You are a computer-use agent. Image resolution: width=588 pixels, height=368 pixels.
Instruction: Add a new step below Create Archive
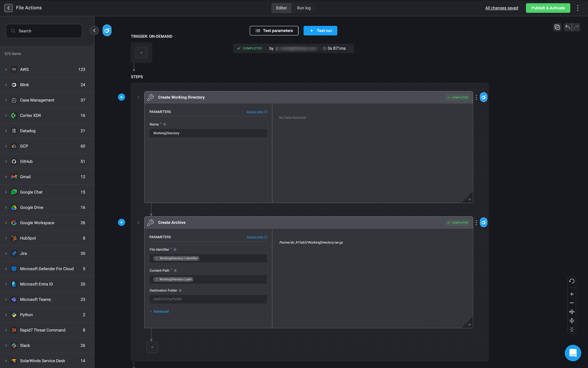click(152, 347)
